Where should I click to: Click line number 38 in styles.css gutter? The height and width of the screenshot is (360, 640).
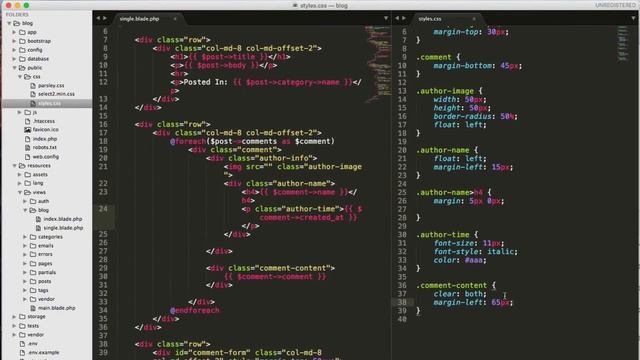402,302
